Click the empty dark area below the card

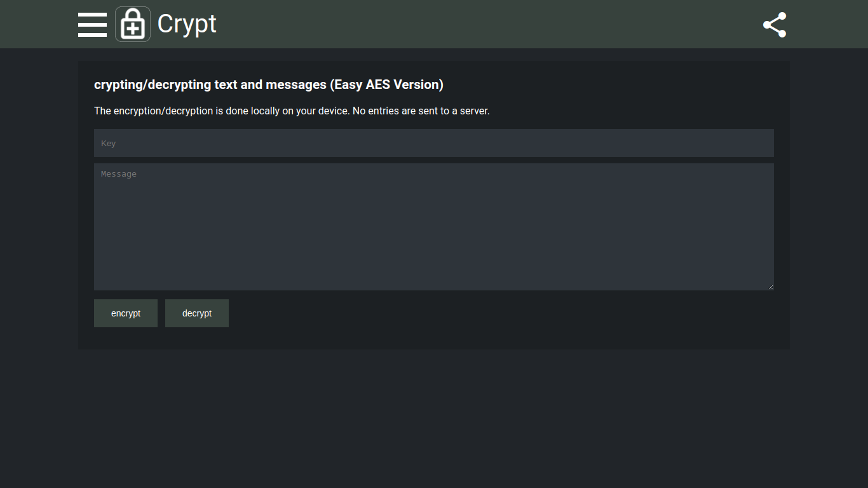tap(433, 419)
